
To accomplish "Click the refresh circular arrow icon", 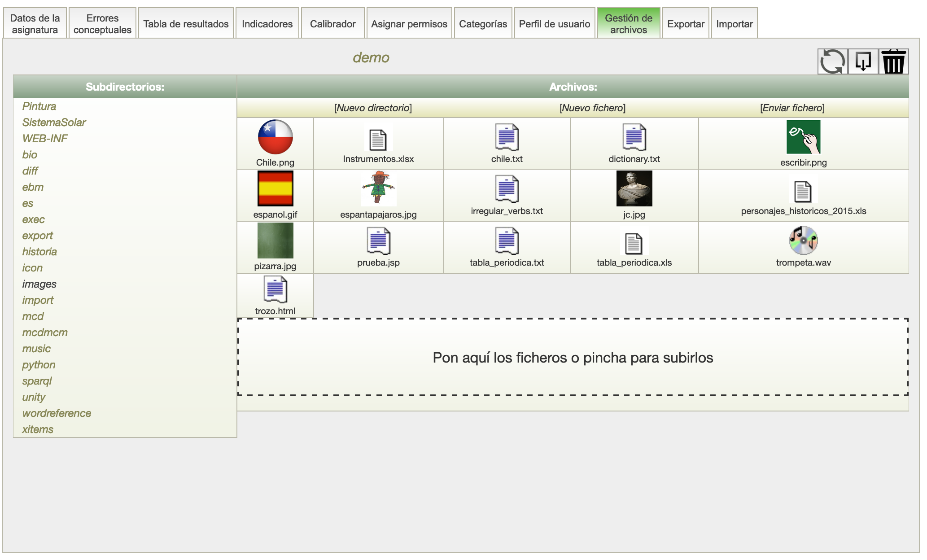I will point(832,61).
